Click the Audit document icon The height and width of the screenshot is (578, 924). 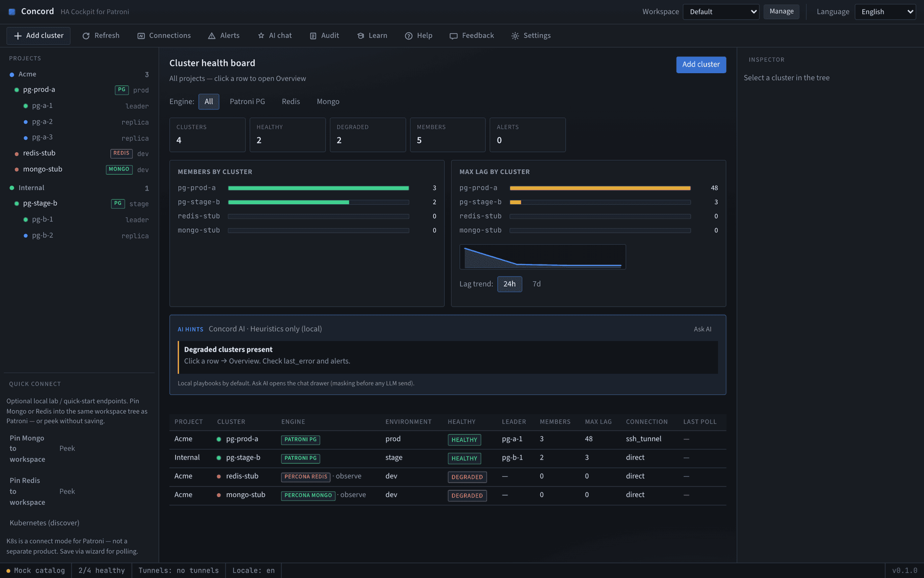(313, 36)
